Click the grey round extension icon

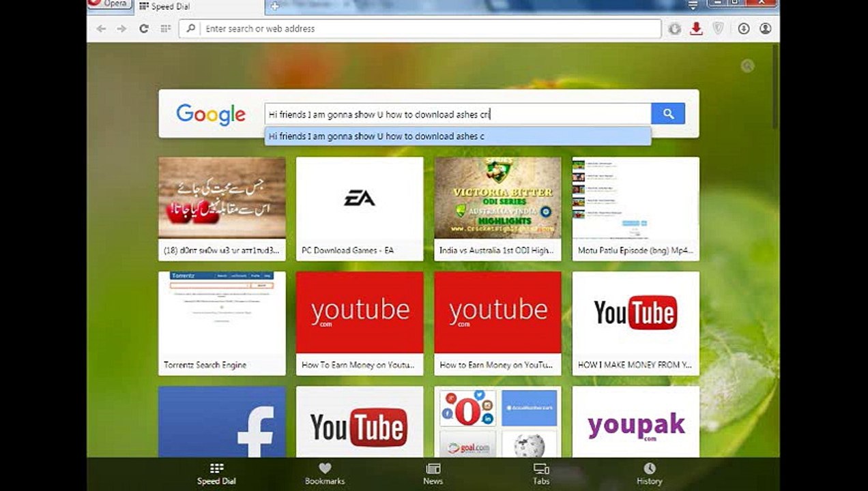click(x=674, y=29)
